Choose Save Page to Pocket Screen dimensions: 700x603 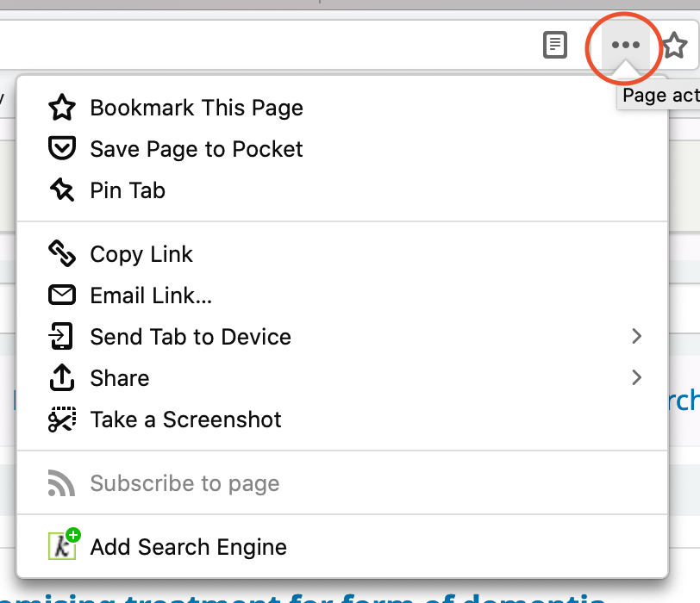pos(197,149)
